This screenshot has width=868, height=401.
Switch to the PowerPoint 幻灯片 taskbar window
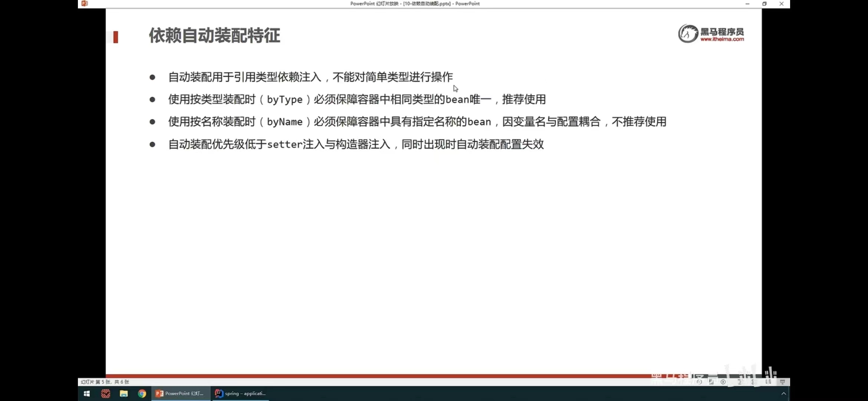coord(181,394)
